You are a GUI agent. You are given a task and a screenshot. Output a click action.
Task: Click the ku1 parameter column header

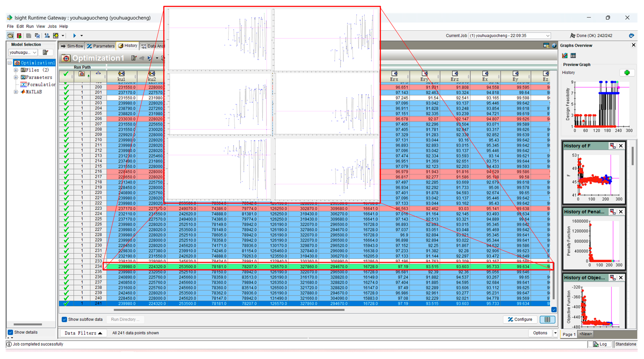point(122,76)
